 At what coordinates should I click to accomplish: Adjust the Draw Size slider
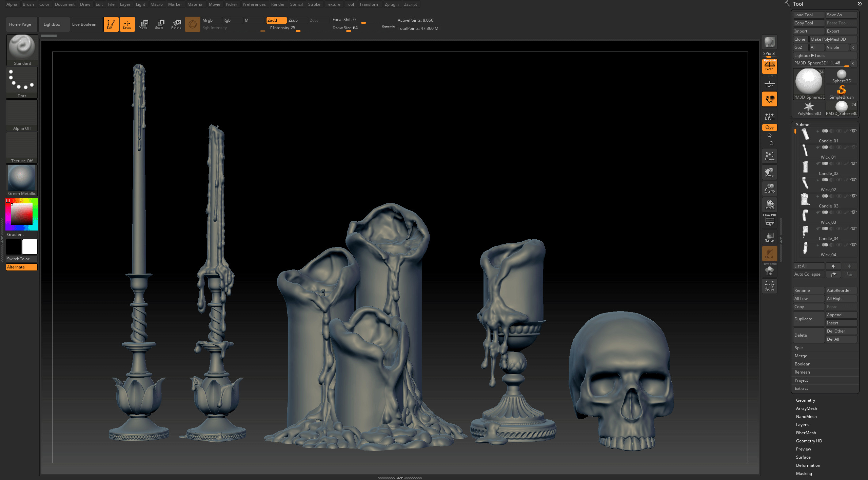click(363, 28)
